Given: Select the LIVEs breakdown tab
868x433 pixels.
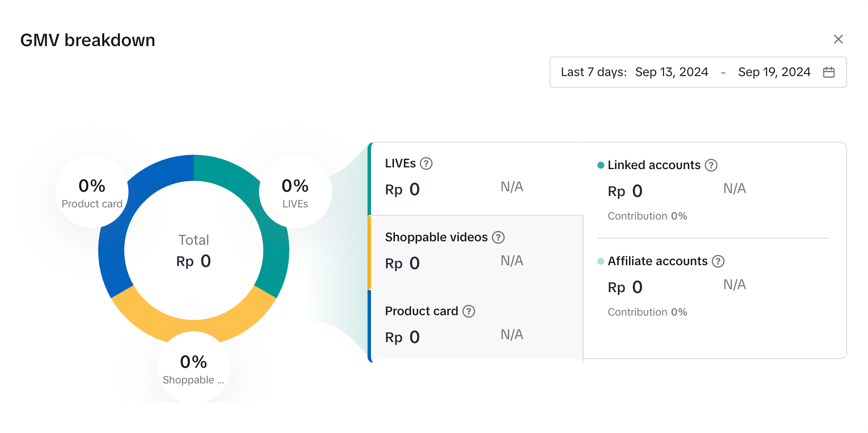Looking at the screenshot, I should pos(476,179).
